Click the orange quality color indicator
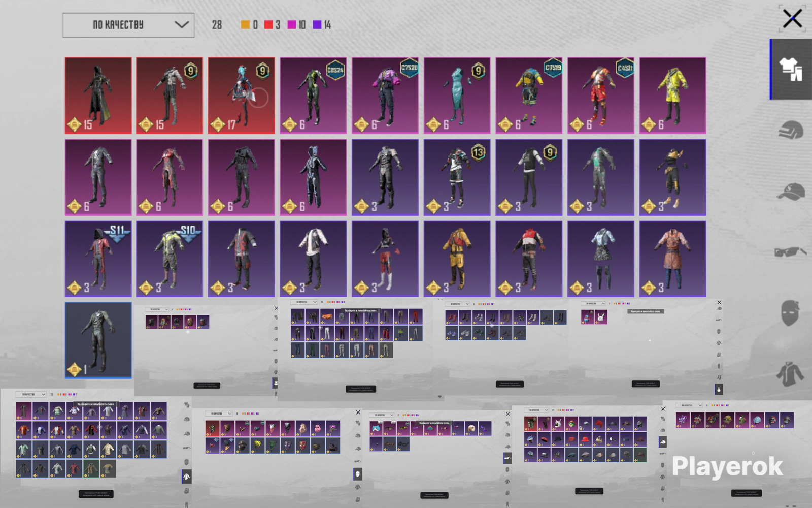The width and height of the screenshot is (812, 508). pyautogui.click(x=245, y=25)
